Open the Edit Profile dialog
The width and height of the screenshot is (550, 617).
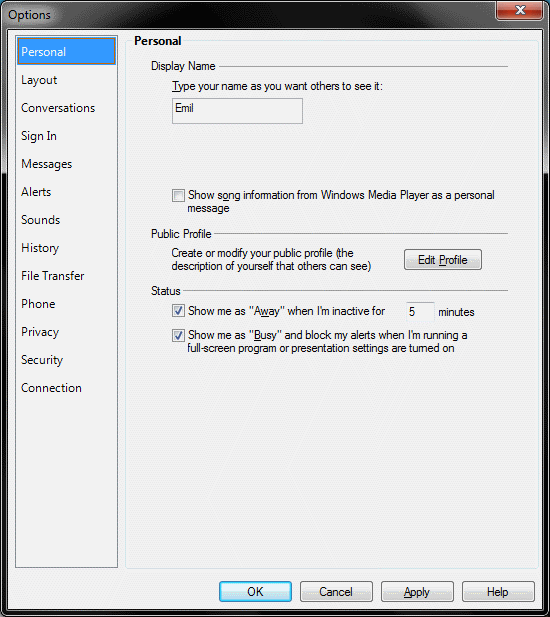[x=443, y=260]
